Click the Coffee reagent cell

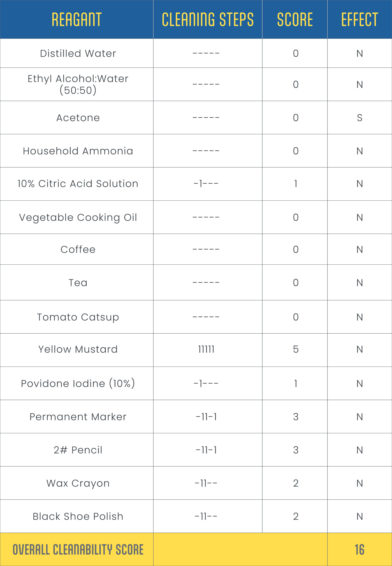pyautogui.click(x=78, y=249)
